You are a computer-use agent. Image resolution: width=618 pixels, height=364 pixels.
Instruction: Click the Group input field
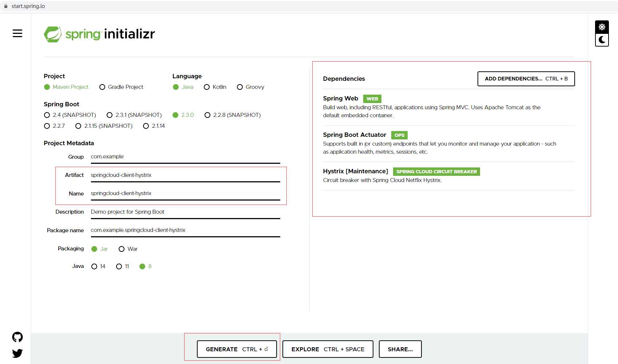click(185, 157)
